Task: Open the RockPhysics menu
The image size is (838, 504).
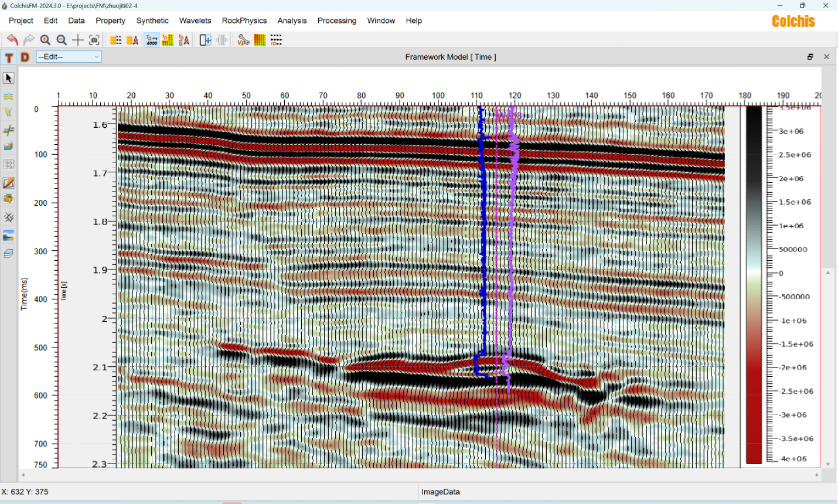Action: (x=244, y=21)
